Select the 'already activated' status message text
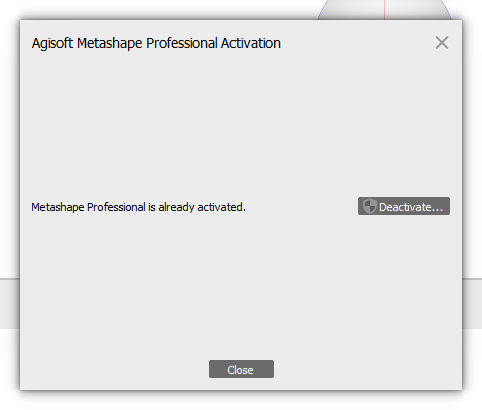This screenshot has width=482, height=410. tap(138, 207)
